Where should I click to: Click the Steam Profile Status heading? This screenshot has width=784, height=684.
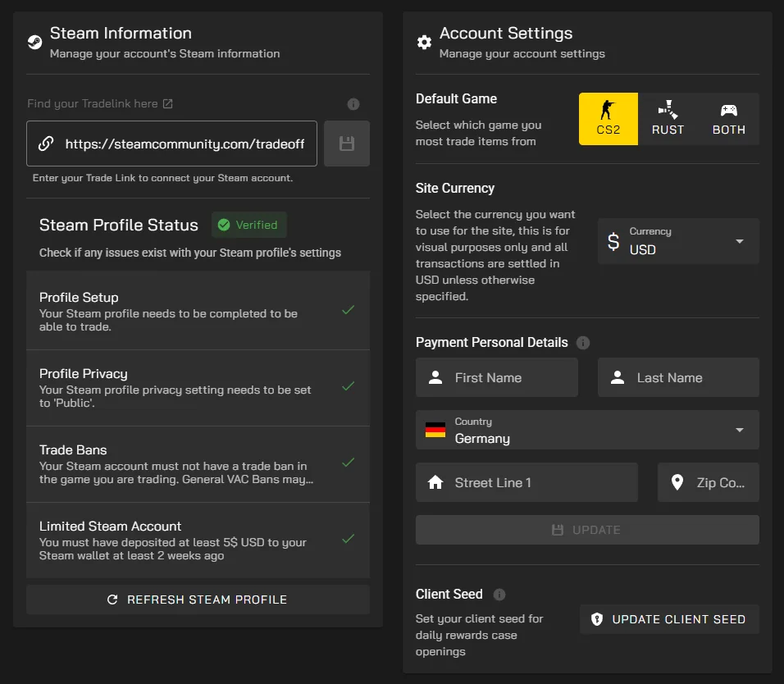pyautogui.click(x=119, y=225)
